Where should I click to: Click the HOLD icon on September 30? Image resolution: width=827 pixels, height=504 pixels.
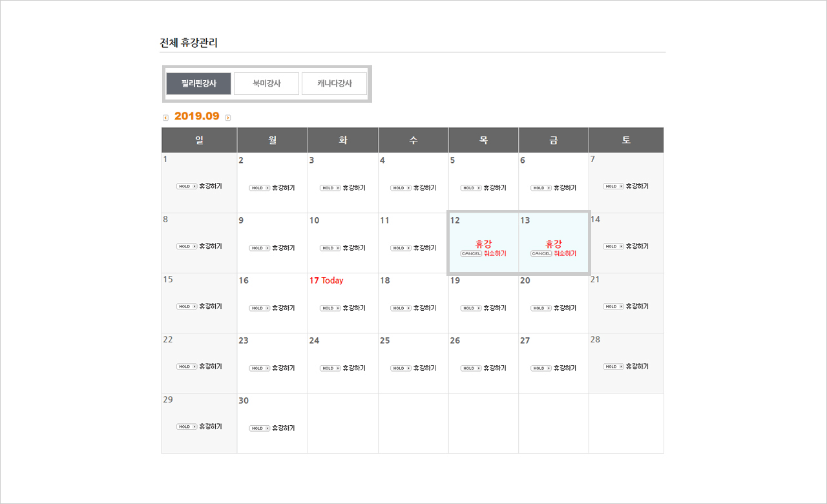click(x=259, y=428)
